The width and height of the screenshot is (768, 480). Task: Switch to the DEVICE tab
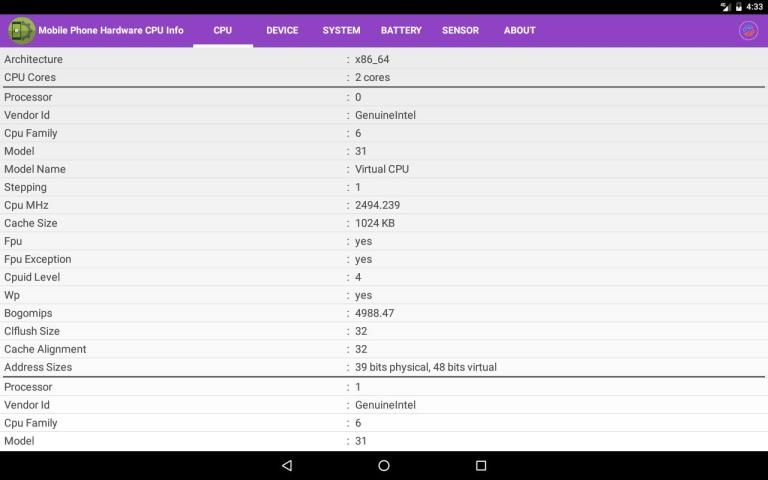click(282, 30)
